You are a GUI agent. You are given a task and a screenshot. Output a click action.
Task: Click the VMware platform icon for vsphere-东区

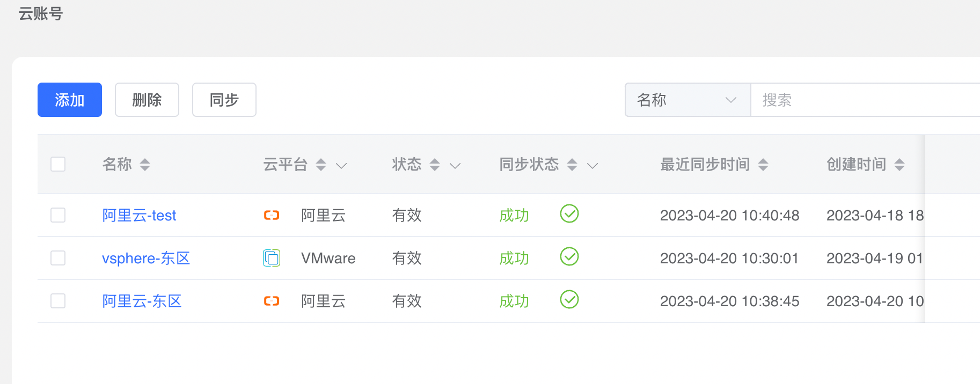coord(272,258)
